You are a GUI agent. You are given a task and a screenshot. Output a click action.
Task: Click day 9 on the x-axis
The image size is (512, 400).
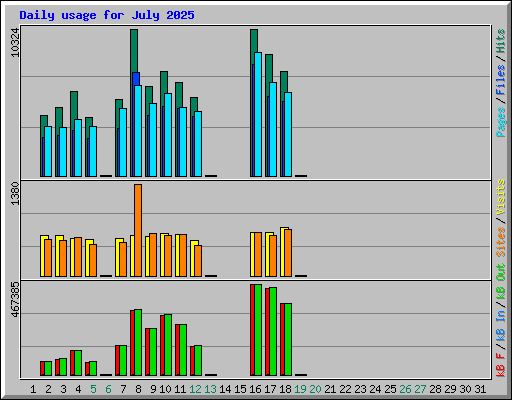click(153, 389)
